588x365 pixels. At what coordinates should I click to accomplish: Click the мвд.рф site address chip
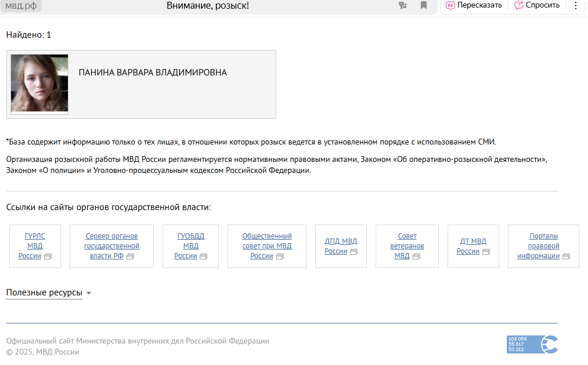(x=21, y=6)
